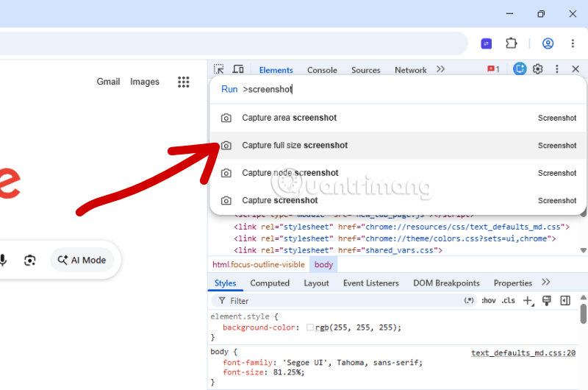Open the DevTools three-dot customize menu
The image size is (588, 390).
[557, 69]
